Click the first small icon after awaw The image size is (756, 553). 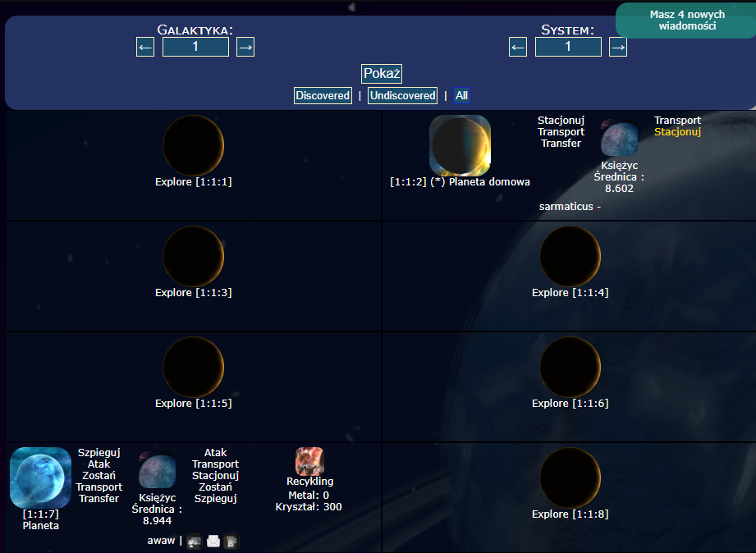click(195, 542)
